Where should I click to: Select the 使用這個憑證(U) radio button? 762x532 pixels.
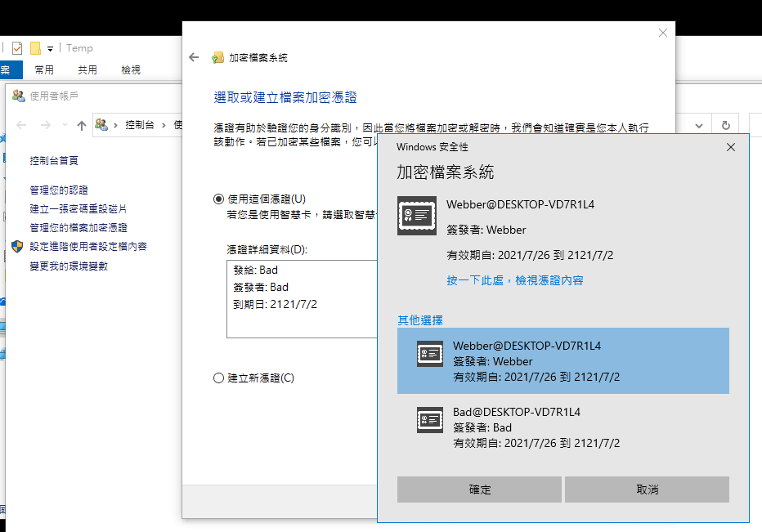(x=218, y=199)
